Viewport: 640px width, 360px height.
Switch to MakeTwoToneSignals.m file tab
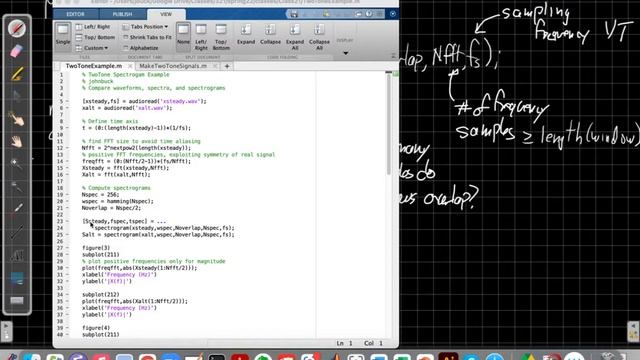[173, 66]
